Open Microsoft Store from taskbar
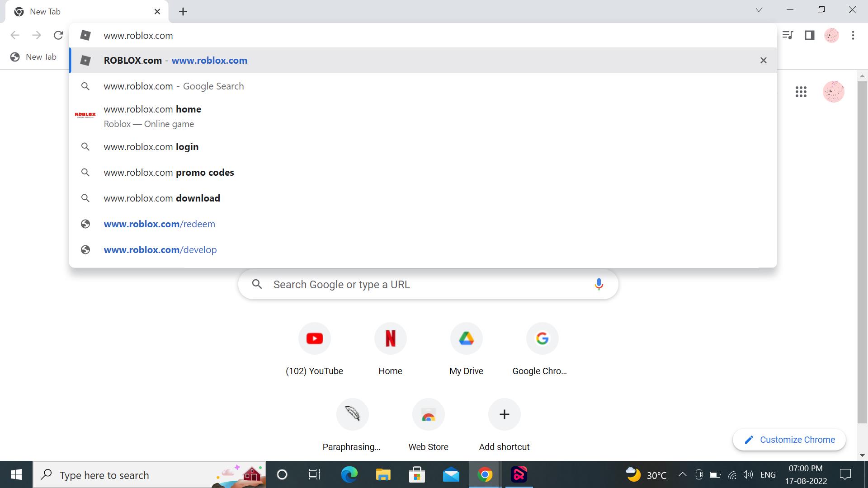868x488 pixels. tap(417, 474)
